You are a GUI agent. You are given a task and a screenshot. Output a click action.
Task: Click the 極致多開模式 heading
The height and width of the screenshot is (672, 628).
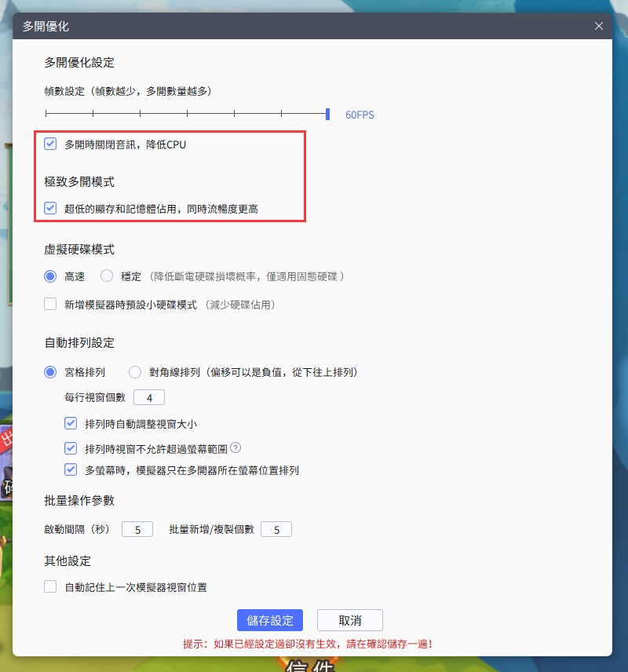(79, 181)
